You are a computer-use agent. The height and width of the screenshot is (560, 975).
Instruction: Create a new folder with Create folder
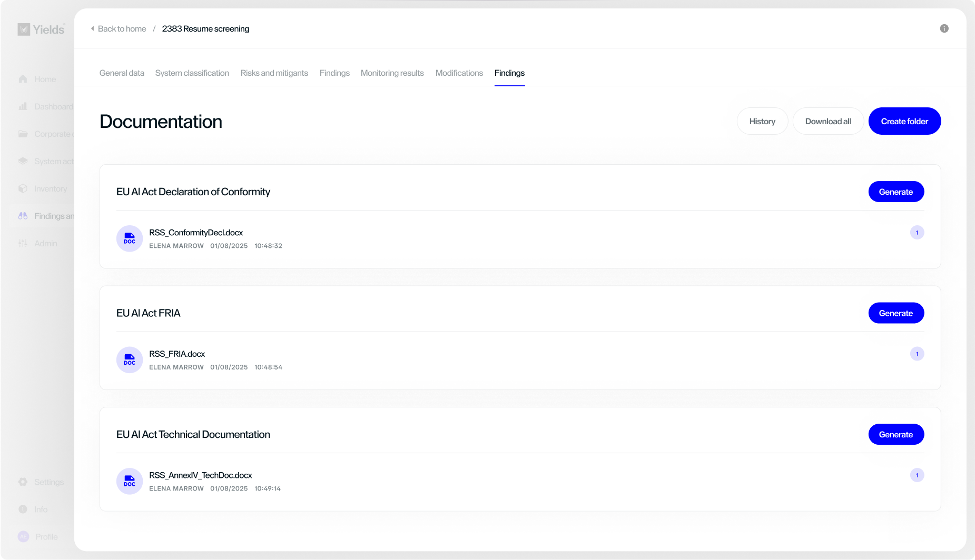tap(904, 121)
